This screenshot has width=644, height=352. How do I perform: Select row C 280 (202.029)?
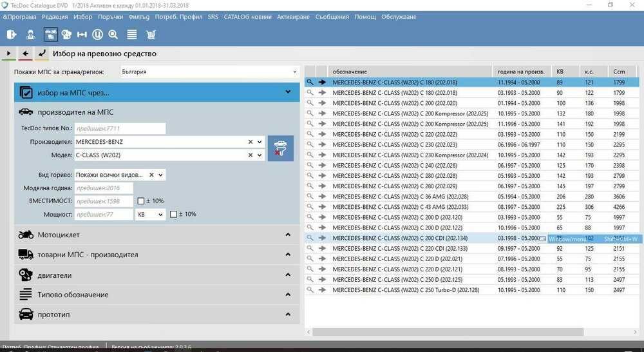(x=472, y=186)
